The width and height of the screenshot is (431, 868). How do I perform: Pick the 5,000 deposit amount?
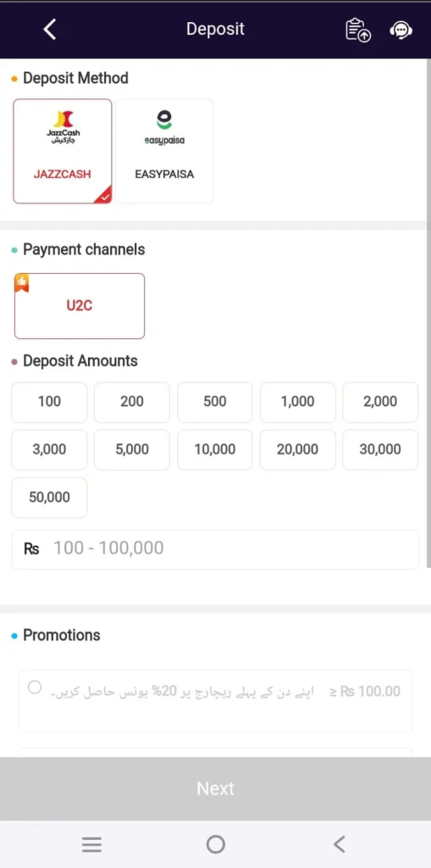(x=132, y=449)
